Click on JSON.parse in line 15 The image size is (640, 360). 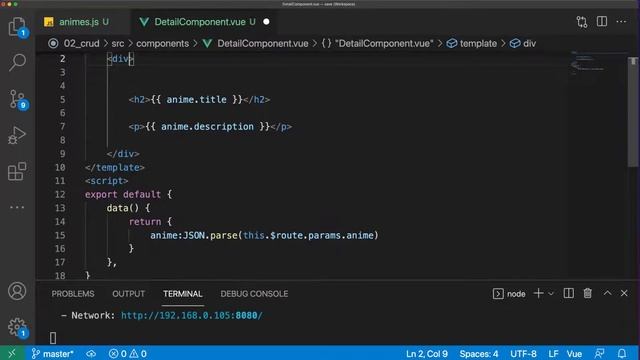click(x=210, y=235)
